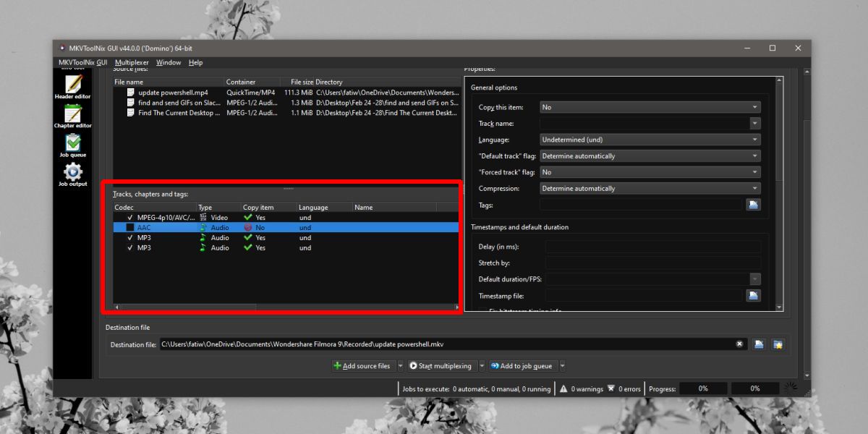Open the Forced track flag dropdown
The image size is (868, 434).
click(650, 172)
